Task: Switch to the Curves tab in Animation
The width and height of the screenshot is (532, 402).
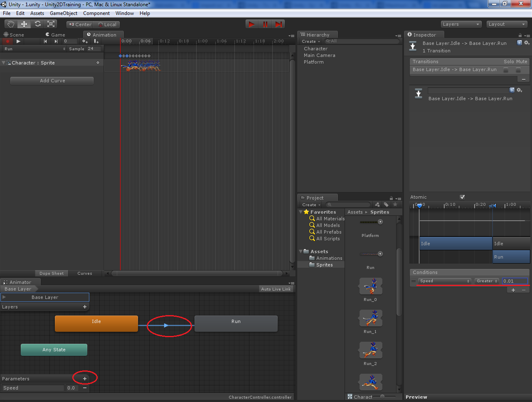Action: point(85,273)
